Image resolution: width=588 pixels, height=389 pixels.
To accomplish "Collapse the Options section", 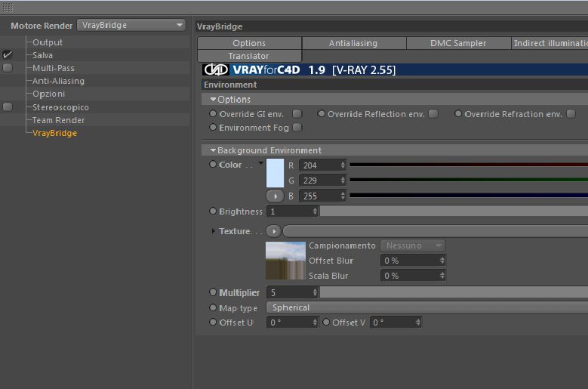I will [x=213, y=100].
